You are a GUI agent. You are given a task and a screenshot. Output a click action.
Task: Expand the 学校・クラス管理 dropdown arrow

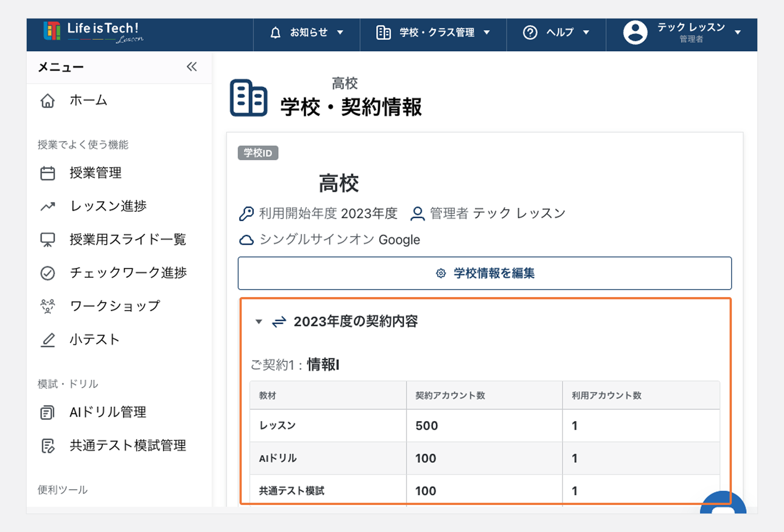tap(487, 33)
